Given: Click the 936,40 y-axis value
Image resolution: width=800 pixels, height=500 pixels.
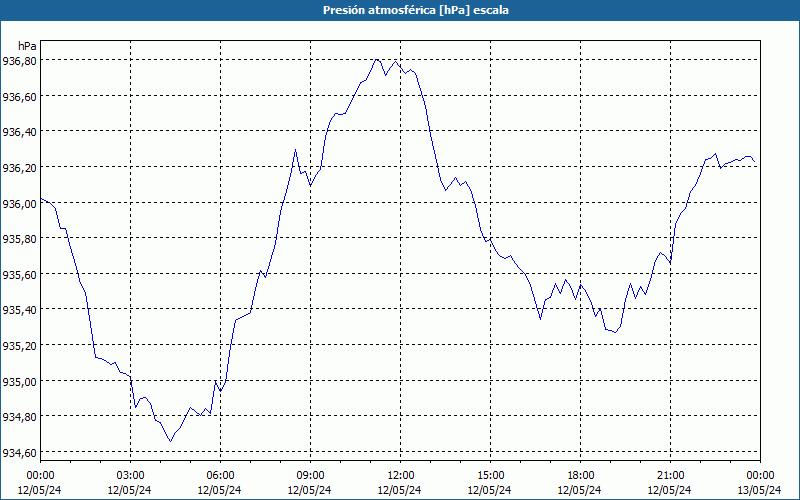Looking at the screenshot, I should coord(19,132).
